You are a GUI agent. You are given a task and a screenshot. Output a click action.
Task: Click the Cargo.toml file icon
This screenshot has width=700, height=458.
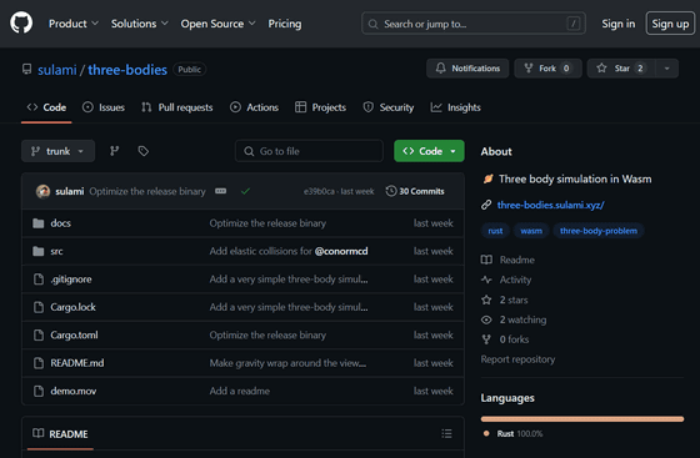[39, 335]
